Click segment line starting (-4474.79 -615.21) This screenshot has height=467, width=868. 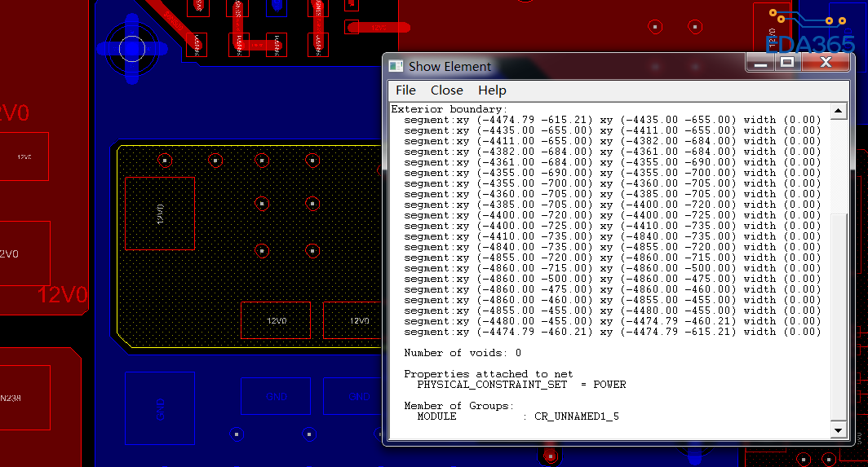pos(612,120)
